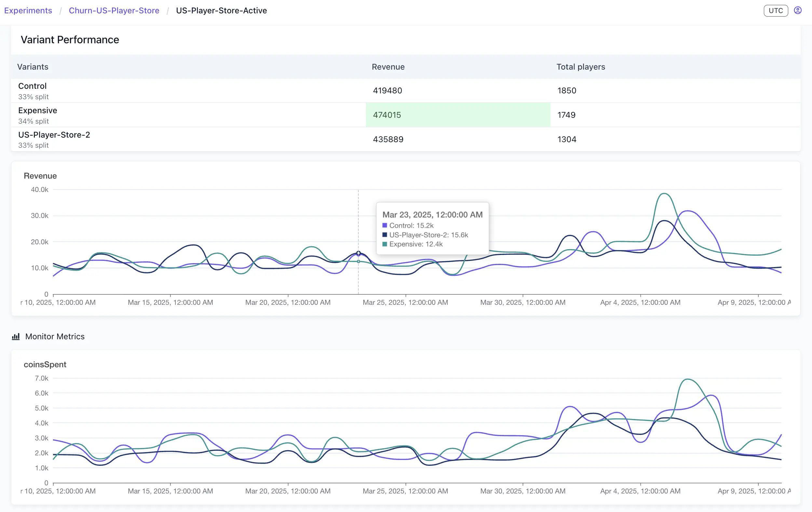Click the navy US-Player-Store-2 legend swatch
Image resolution: width=812 pixels, height=512 pixels.
click(x=385, y=235)
